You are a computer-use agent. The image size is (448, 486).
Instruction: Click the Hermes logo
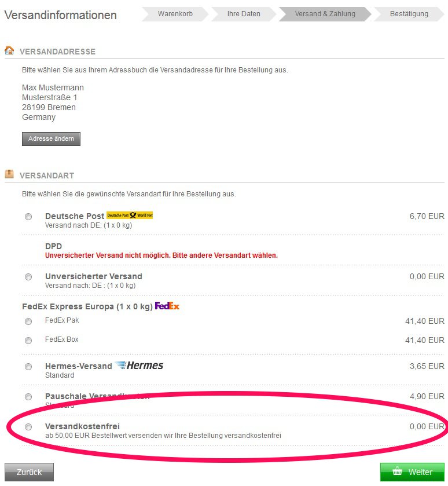click(139, 366)
